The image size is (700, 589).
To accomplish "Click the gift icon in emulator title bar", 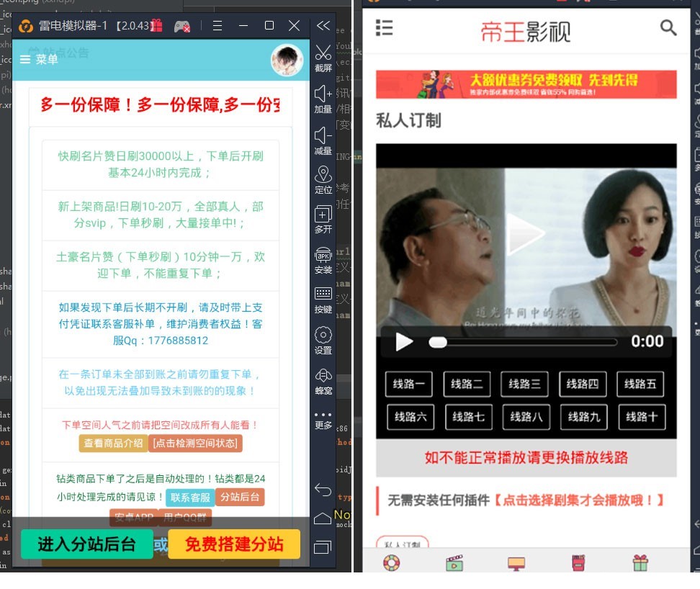I will point(156,25).
